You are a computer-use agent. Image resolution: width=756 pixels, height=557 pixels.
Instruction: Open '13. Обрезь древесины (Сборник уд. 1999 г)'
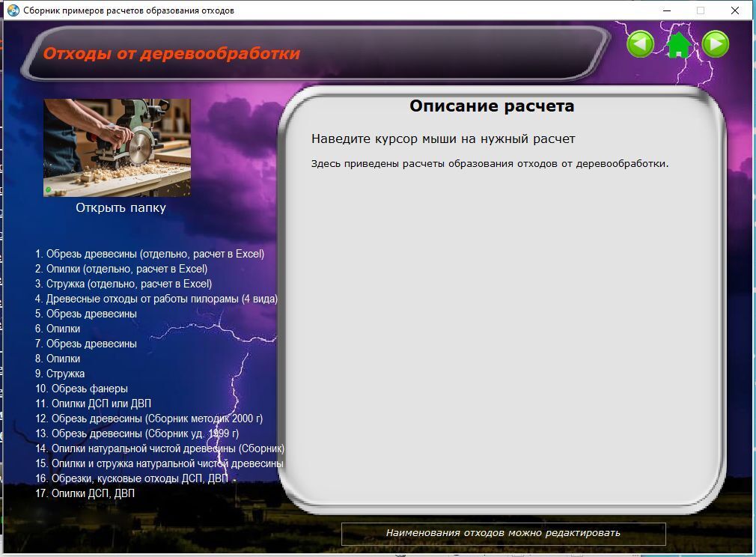pyautogui.click(x=137, y=433)
